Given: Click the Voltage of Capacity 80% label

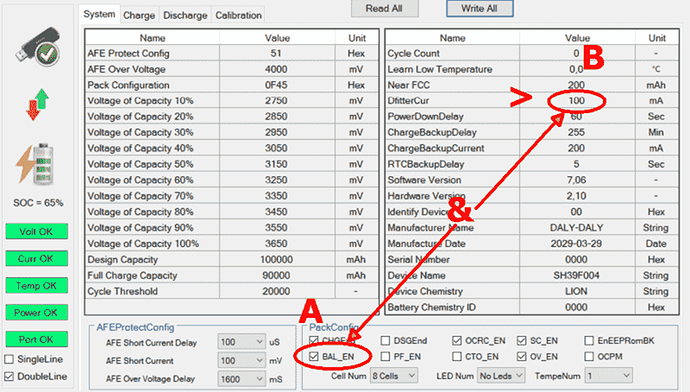Looking at the screenshot, I should coord(140,212).
